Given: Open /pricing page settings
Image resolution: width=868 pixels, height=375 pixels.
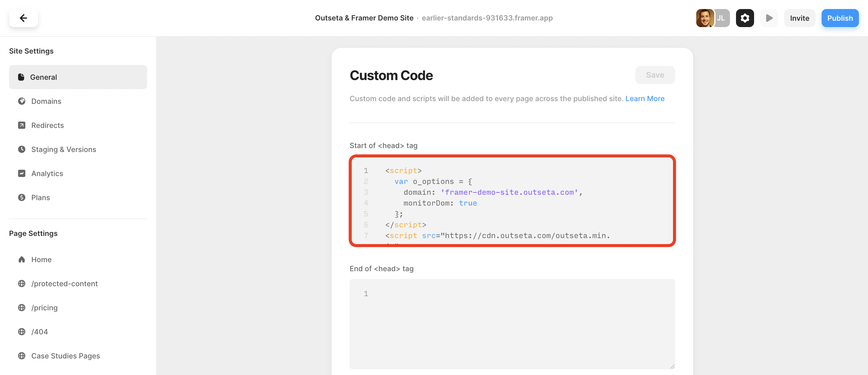Looking at the screenshot, I should click(x=44, y=307).
